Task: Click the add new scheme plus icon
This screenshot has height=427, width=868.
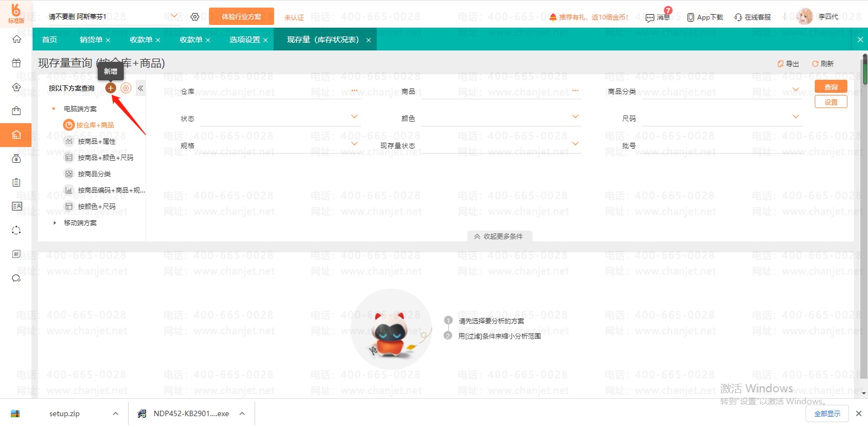Action: pyautogui.click(x=111, y=88)
